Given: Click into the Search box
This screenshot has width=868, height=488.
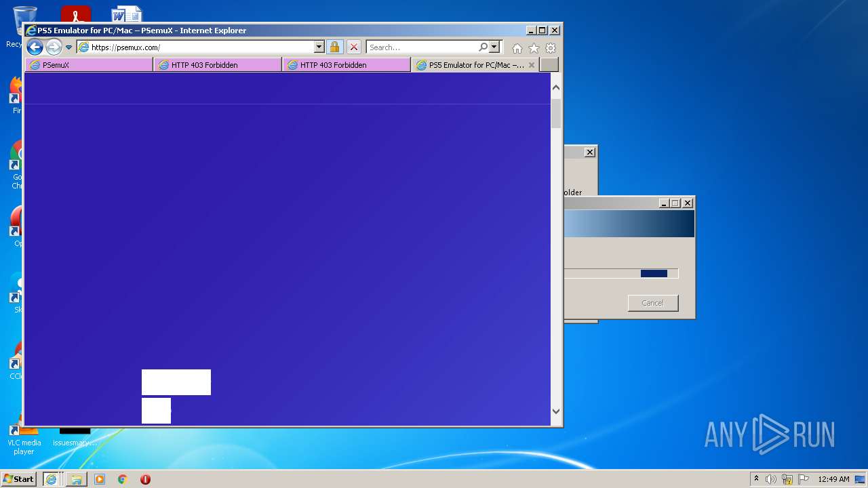Looking at the screenshot, I should click(422, 47).
